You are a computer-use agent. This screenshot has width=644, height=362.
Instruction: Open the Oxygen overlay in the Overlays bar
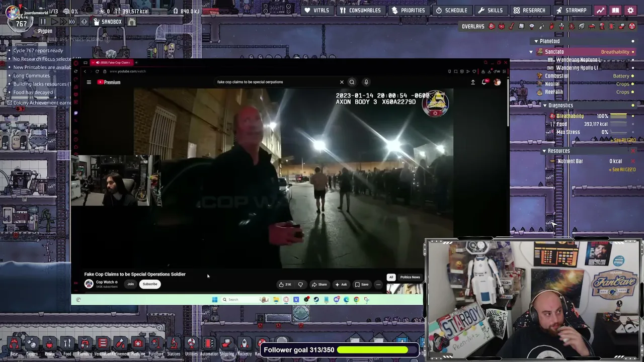(492, 26)
